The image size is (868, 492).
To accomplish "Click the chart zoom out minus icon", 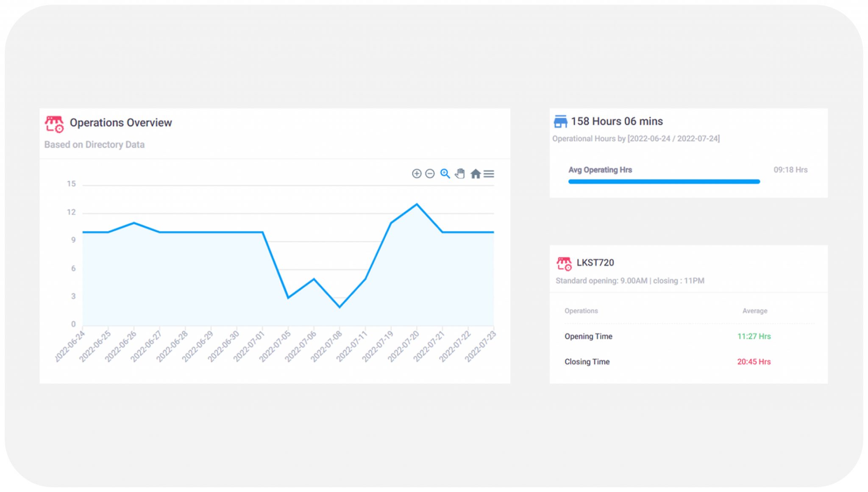I will pyautogui.click(x=430, y=174).
